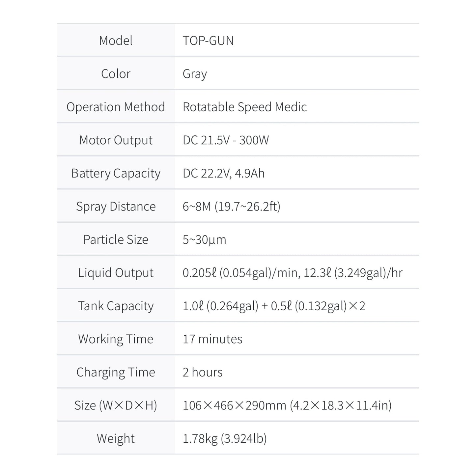Select the 5~30μm particle value
The height and width of the screenshot is (476, 476).
point(204,239)
